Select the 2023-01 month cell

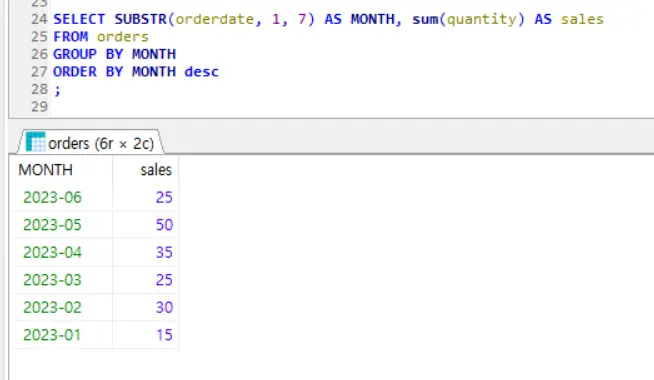[x=62, y=335]
